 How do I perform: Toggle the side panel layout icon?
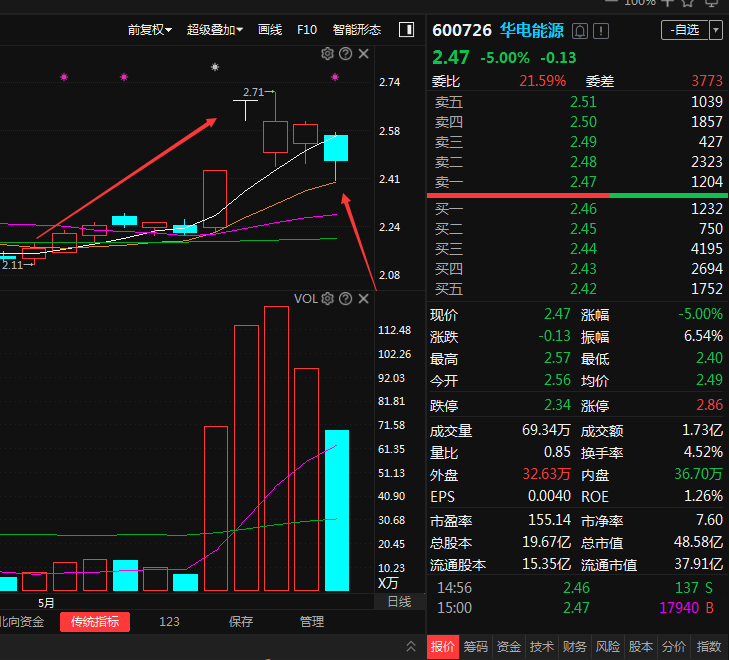tap(407, 30)
